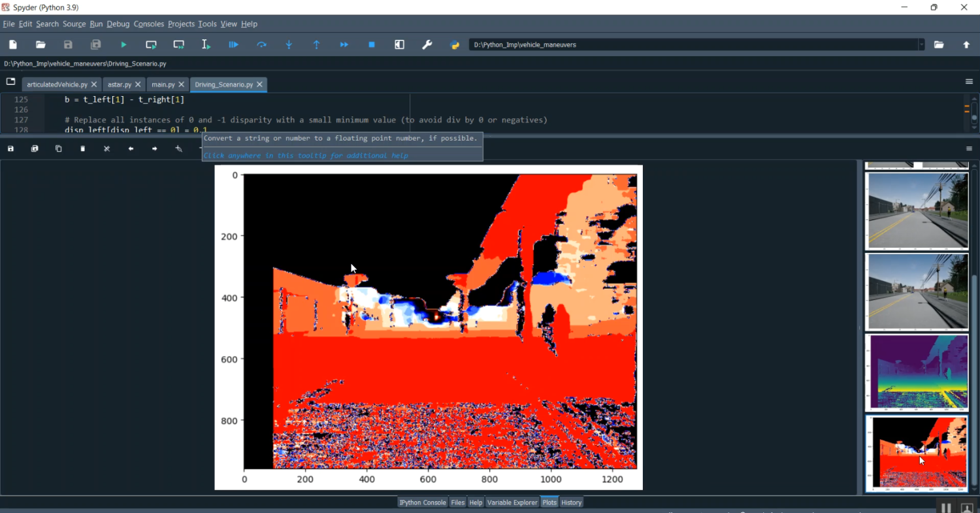
Task: Remove all plots from the Plots pane
Action: point(106,148)
